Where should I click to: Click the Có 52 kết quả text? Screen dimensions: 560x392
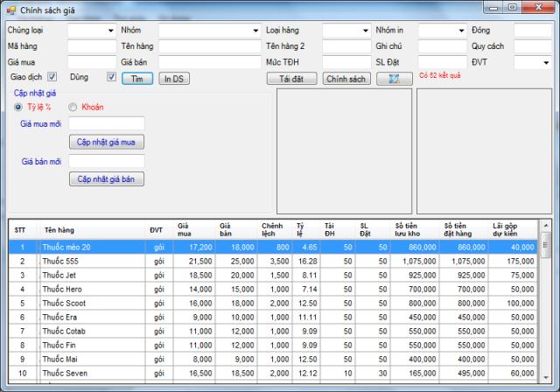[439, 75]
